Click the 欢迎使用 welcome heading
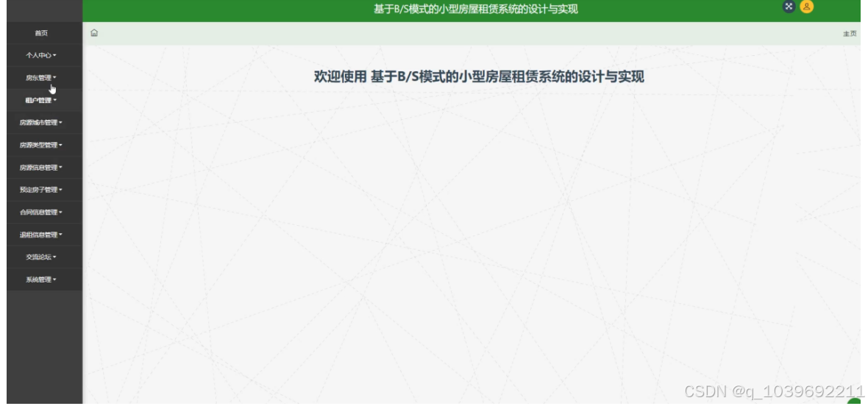868x406 pixels. pyautogui.click(x=479, y=76)
